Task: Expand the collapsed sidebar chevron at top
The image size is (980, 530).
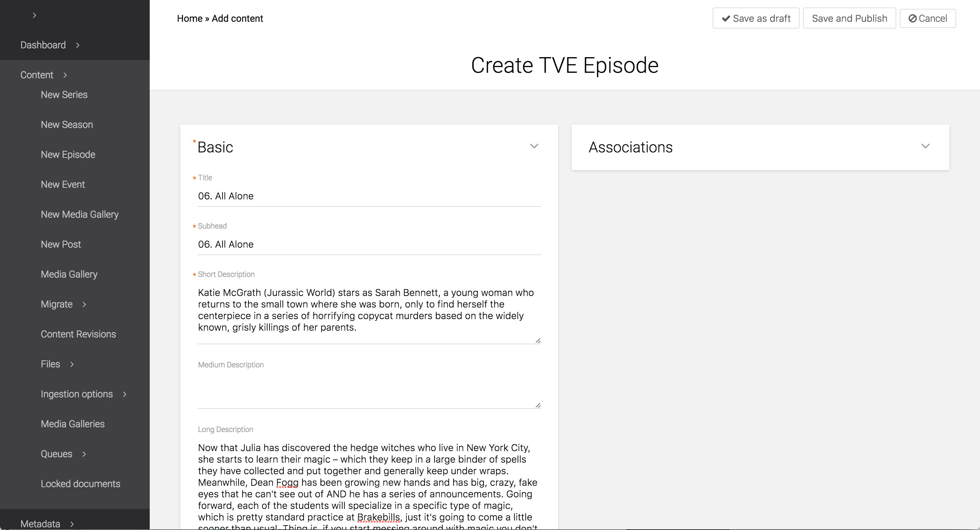Action: (x=34, y=15)
